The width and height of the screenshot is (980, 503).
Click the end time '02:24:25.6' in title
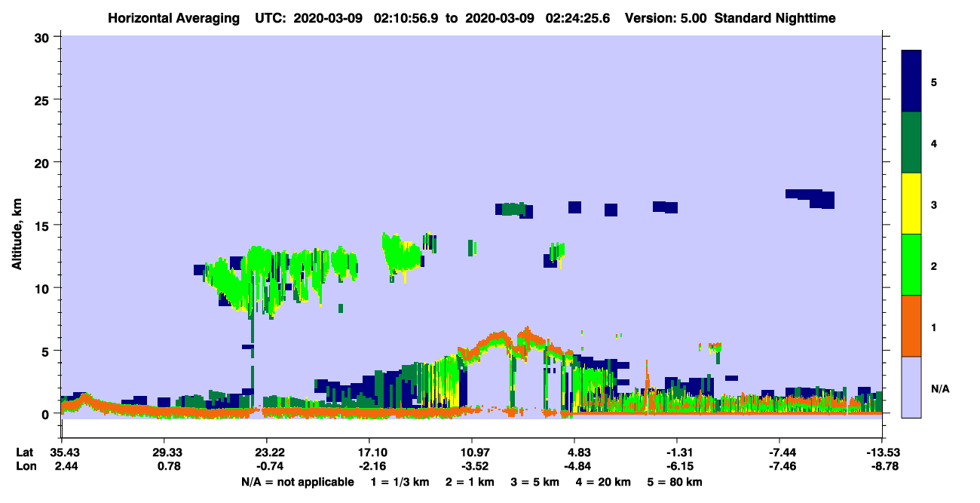pyautogui.click(x=577, y=17)
